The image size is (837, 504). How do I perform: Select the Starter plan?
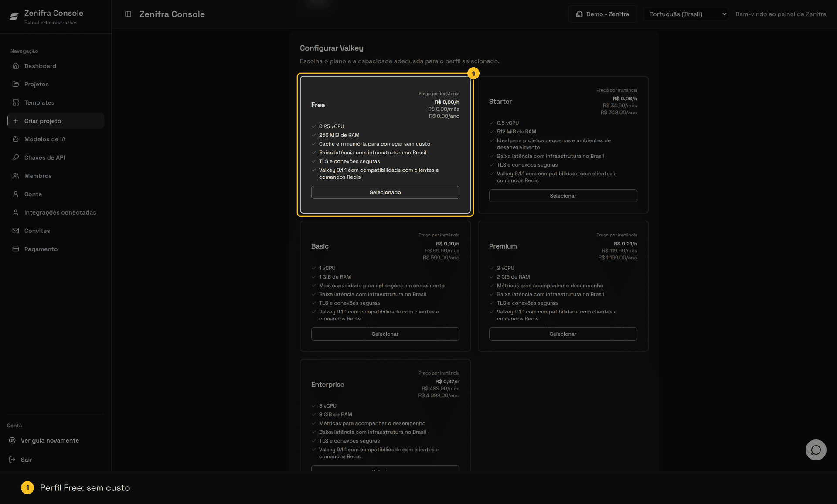(x=563, y=196)
